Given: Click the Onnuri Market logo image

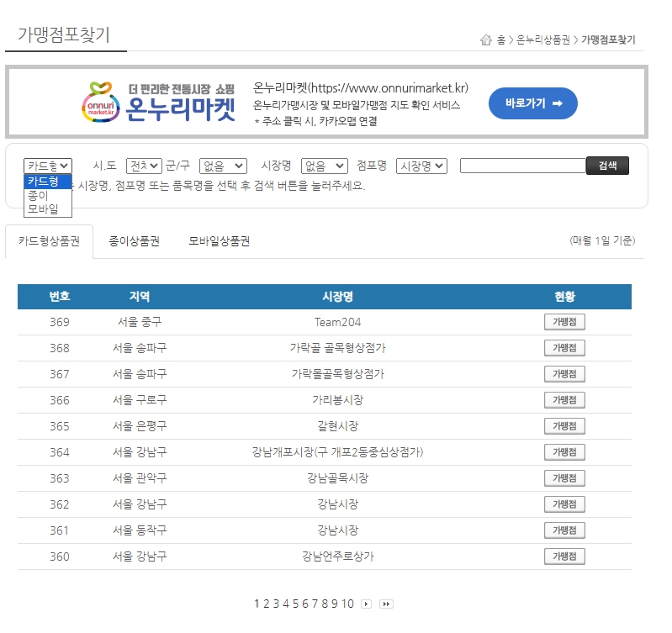Looking at the screenshot, I should (159, 103).
